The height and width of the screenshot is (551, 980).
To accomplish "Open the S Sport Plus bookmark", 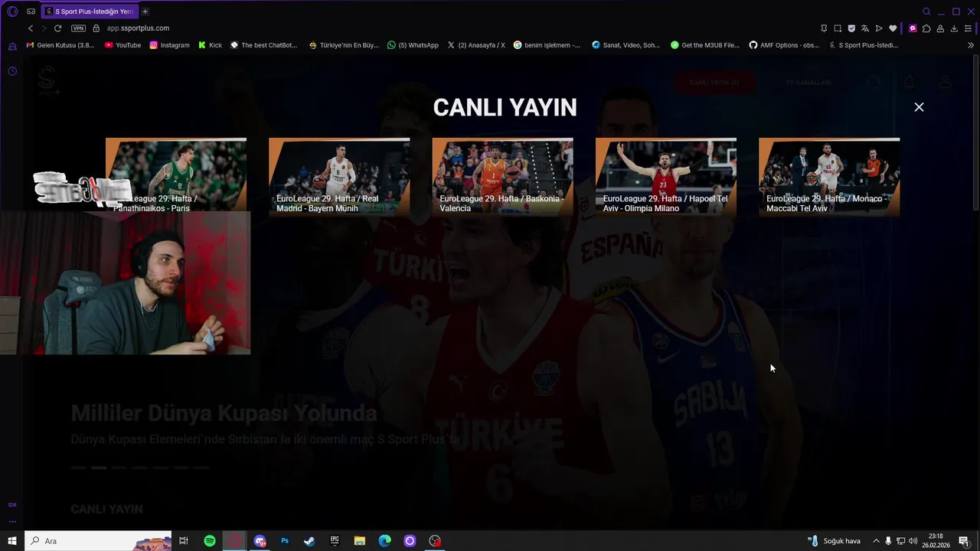I will point(864,45).
